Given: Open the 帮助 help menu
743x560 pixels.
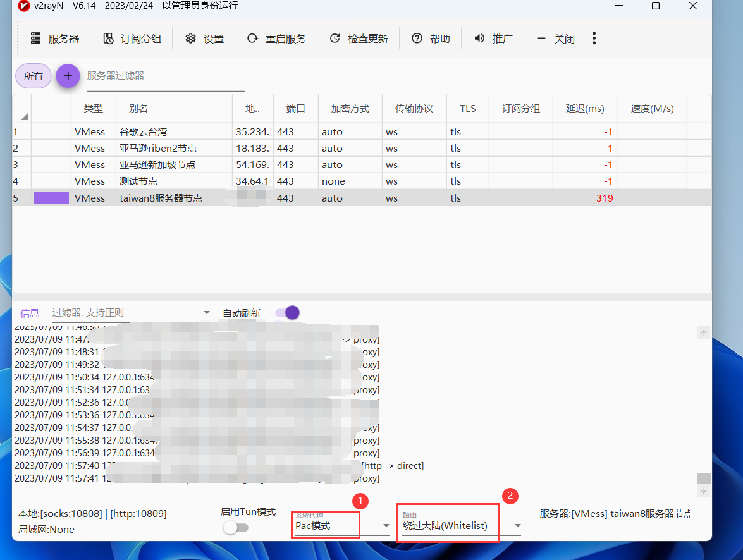Looking at the screenshot, I should pos(431,39).
